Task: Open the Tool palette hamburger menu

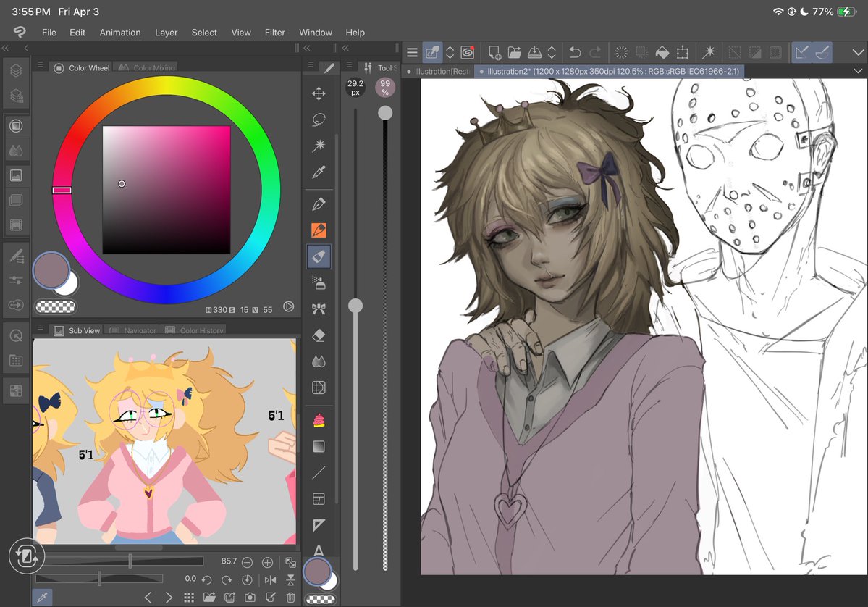Action: point(311,65)
